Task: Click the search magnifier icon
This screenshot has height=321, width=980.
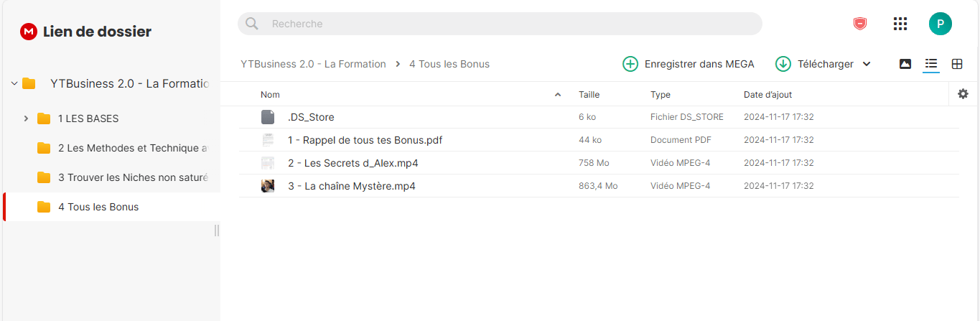Action: (x=251, y=24)
